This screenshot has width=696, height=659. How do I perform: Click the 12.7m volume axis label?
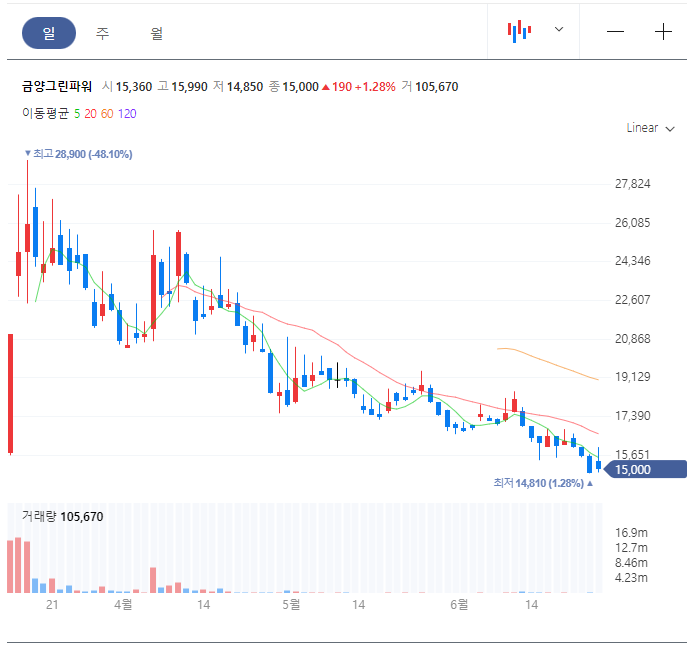tap(631, 548)
